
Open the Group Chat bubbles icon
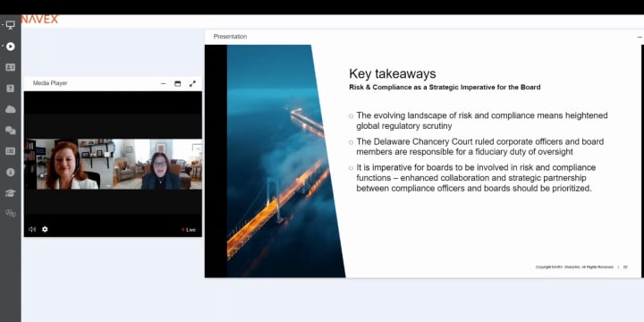click(x=10, y=131)
